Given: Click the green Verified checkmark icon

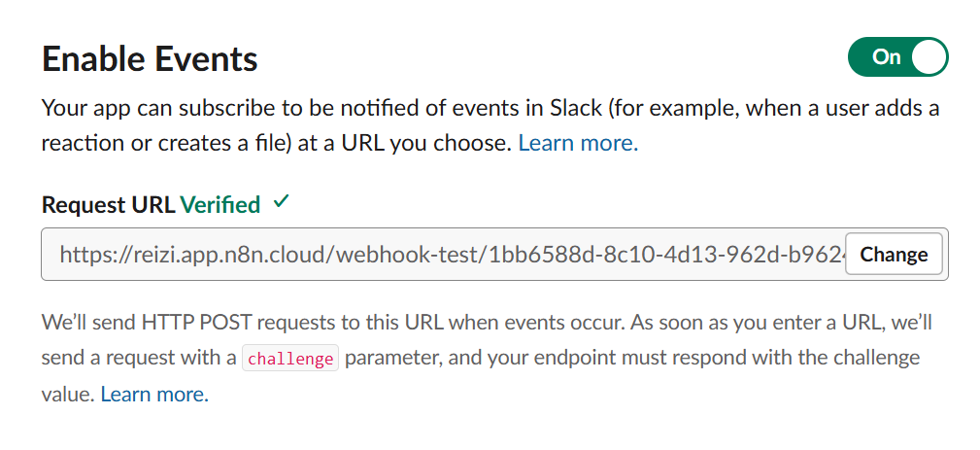Looking at the screenshot, I should [x=282, y=203].
